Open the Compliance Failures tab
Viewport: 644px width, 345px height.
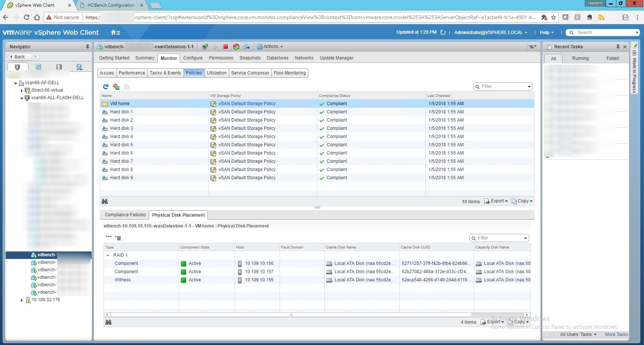point(125,215)
